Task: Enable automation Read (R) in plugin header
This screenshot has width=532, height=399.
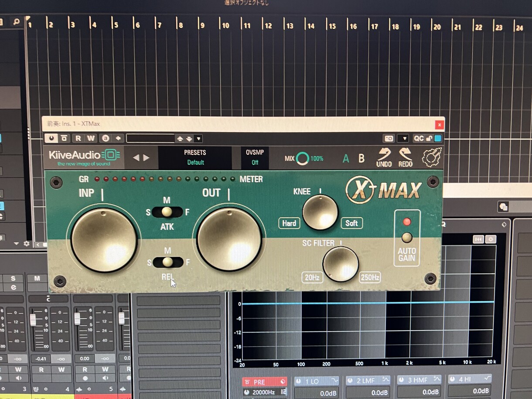Action: pyautogui.click(x=78, y=138)
